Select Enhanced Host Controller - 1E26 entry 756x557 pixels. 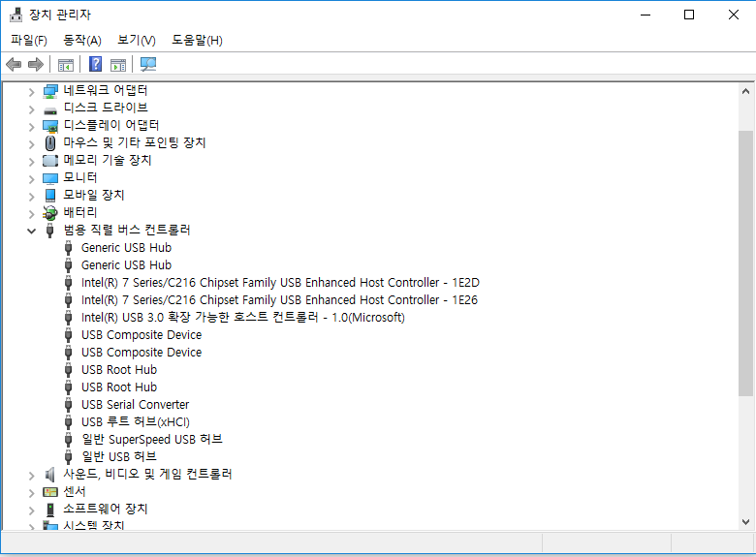(x=280, y=299)
